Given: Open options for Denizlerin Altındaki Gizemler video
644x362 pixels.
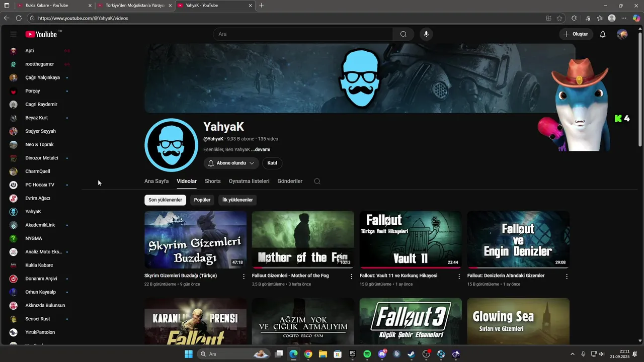Looking at the screenshot, I should 567,277.
